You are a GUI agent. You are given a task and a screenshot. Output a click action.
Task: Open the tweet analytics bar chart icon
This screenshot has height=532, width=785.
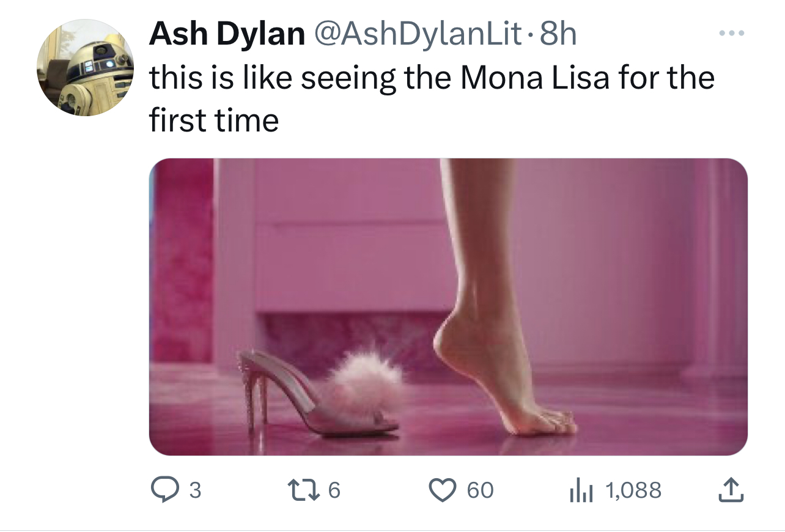[x=581, y=489]
